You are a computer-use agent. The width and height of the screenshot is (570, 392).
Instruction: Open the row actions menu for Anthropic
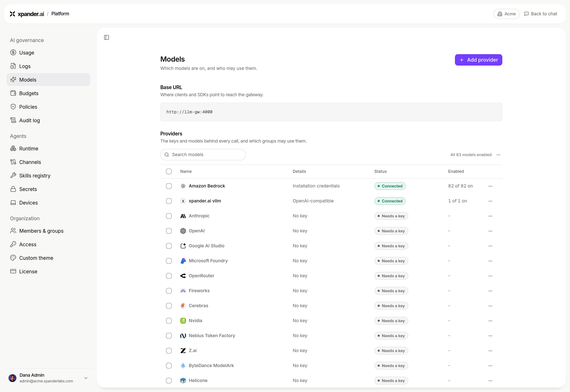(490, 216)
